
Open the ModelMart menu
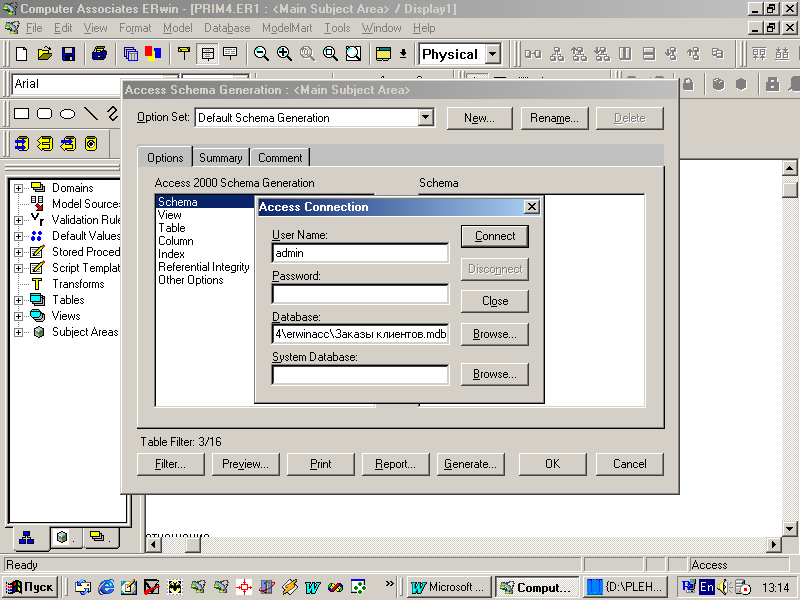pos(287,28)
